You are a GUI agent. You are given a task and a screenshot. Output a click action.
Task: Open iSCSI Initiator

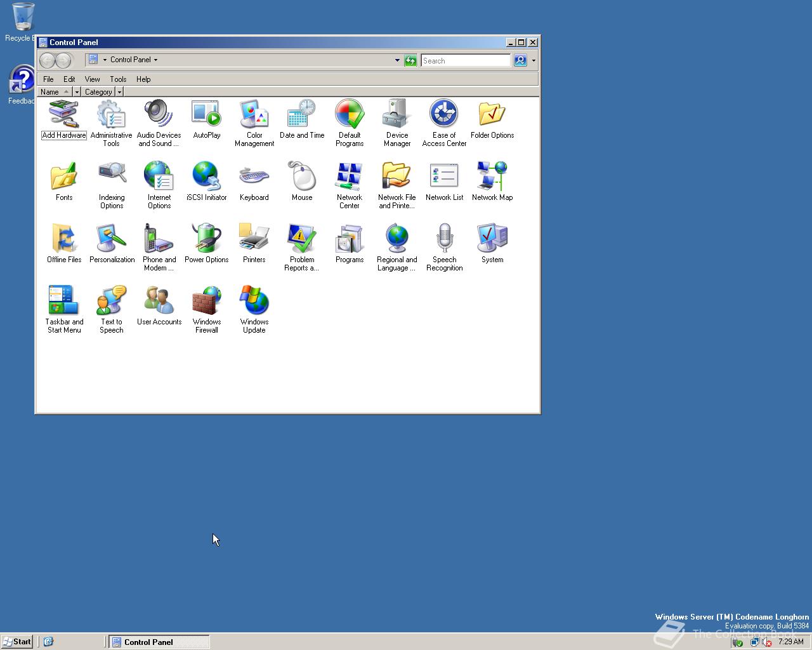(207, 182)
